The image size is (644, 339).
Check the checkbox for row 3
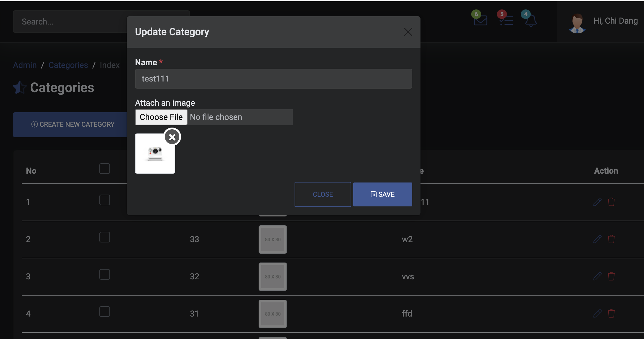105,274
